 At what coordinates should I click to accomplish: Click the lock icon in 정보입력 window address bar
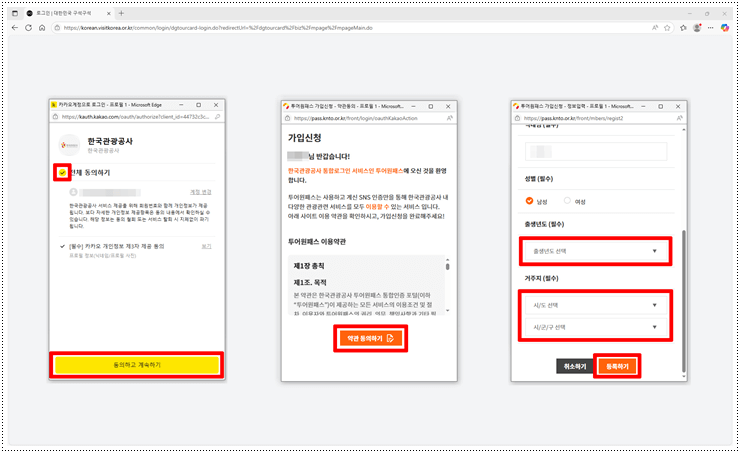(517, 118)
